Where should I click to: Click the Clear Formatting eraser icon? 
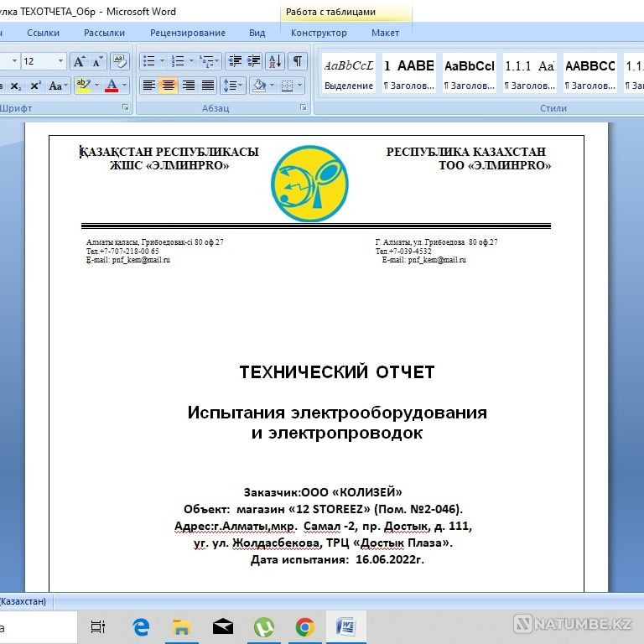coord(120,61)
